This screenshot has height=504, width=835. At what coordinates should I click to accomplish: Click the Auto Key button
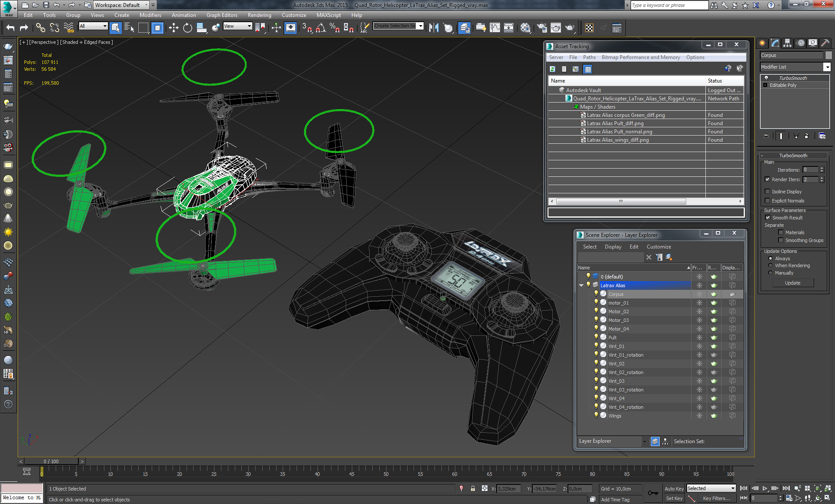click(674, 489)
